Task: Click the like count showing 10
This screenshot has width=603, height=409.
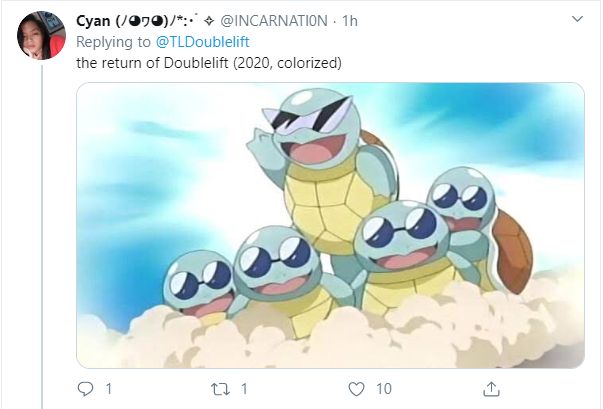Action: tap(383, 388)
